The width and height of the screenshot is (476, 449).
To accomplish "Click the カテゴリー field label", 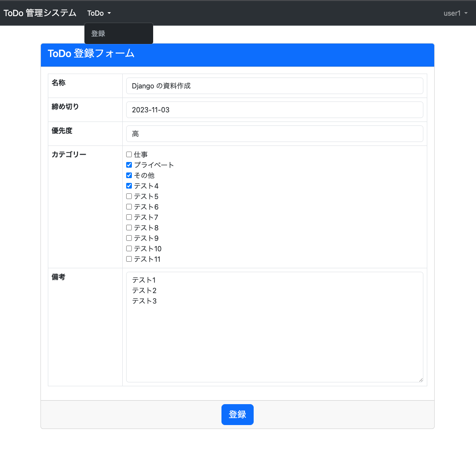I will (69, 154).
